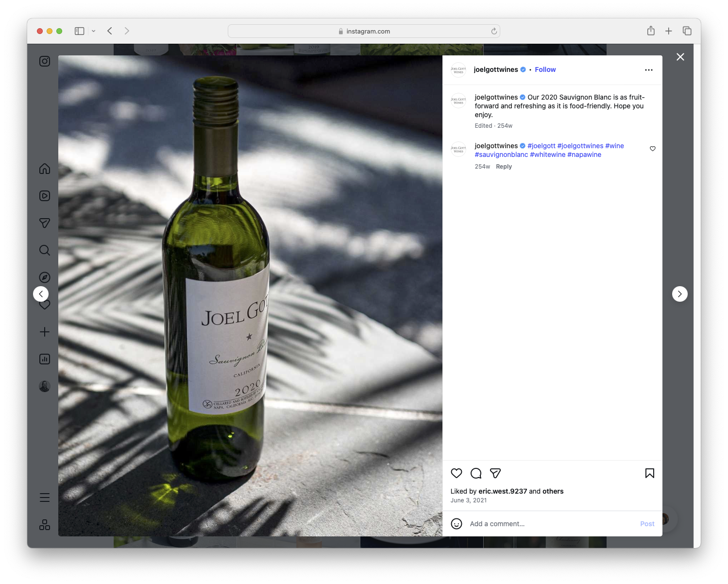Share the post via the paper plane icon

click(495, 473)
